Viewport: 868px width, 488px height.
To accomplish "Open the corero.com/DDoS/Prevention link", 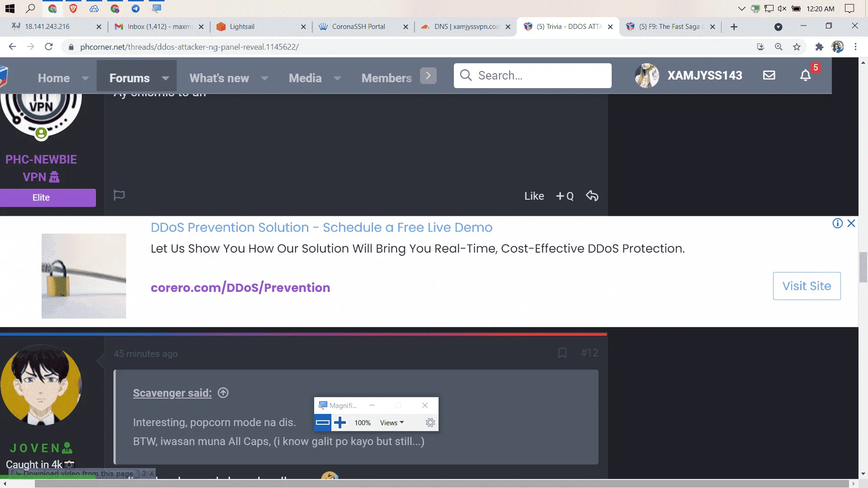I will click(x=241, y=287).
